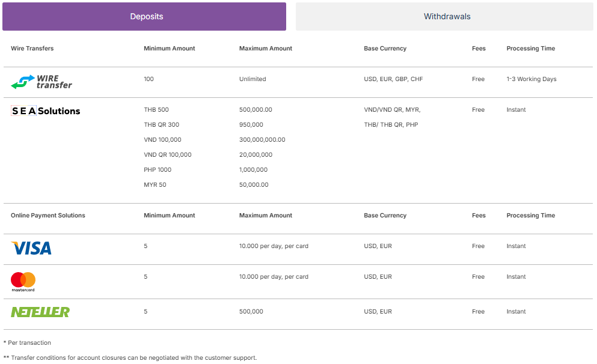This screenshot has height=364, width=597.
Task: Select the Mastercard Instant processing time
Action: click(x=516, y=277)
